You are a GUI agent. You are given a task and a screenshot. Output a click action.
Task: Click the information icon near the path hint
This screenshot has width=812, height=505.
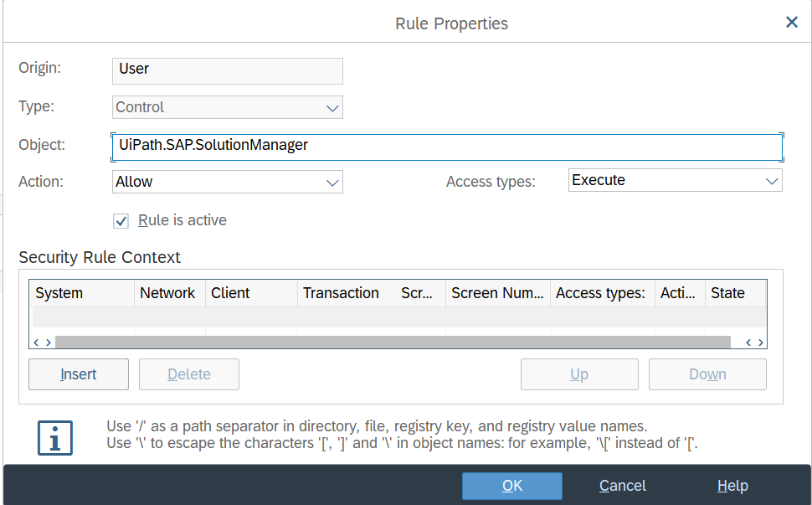pyautogui.click(x=55, y=437)
